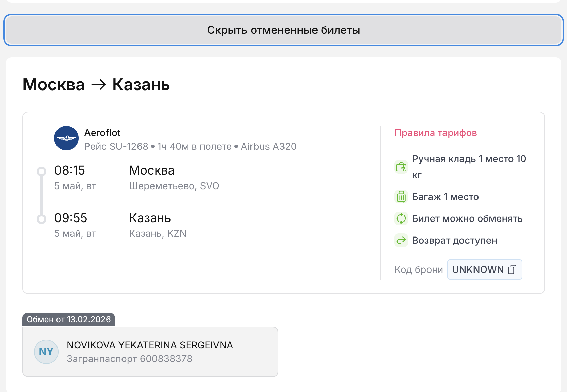Click the ticket exchange arrows icon

[401, 218]
